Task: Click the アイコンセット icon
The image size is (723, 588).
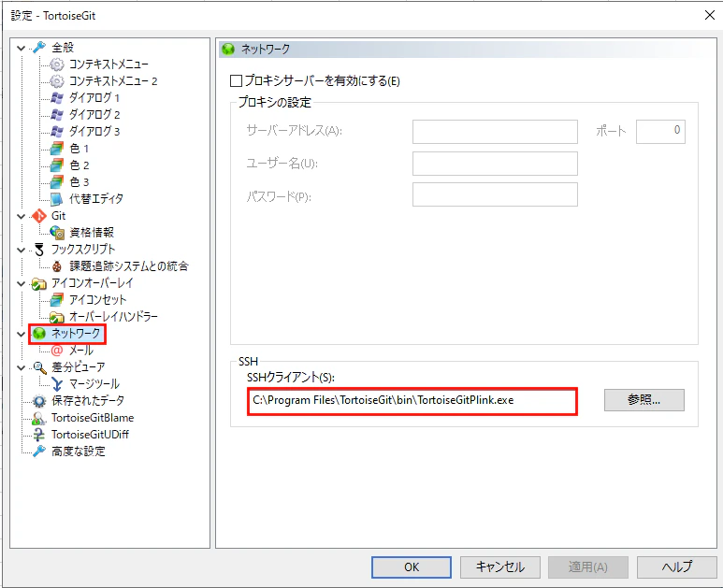Action: pos(57,300)
